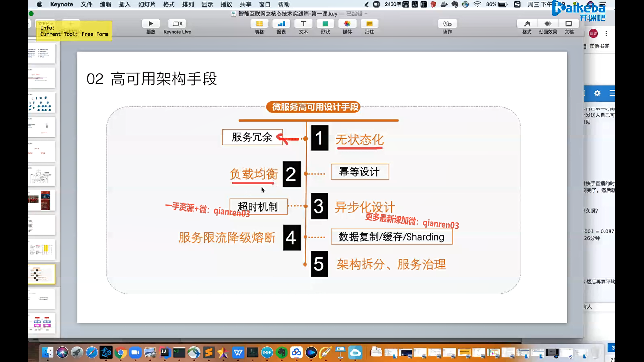Toggle the 文稿 document inspector
Image resolution: width=644 pixels, height=362 pixels.
569,24
